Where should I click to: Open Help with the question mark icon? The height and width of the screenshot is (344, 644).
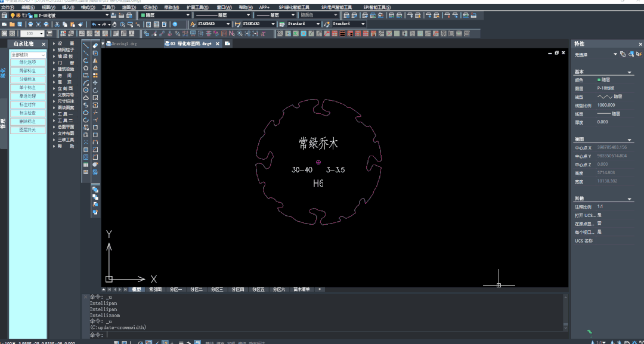(175, 24)
